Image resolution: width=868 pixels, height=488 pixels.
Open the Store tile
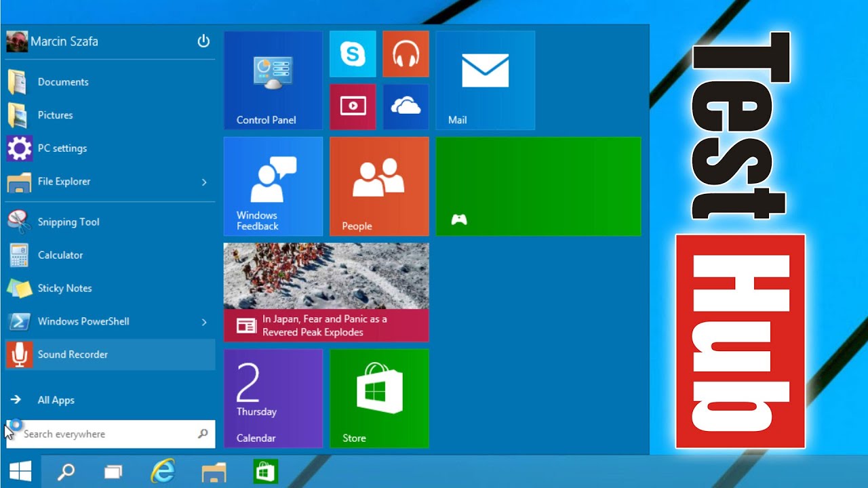pos(379,399)
